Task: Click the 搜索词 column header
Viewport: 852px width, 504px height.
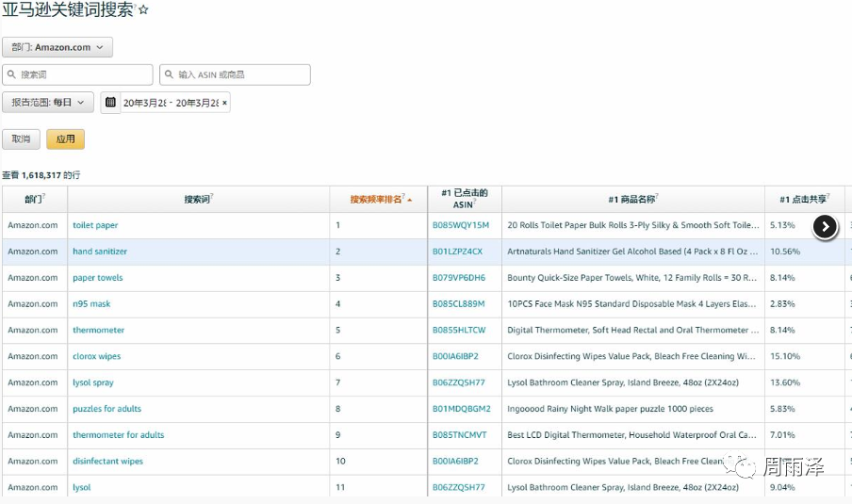Action: [x=198, y=199]
